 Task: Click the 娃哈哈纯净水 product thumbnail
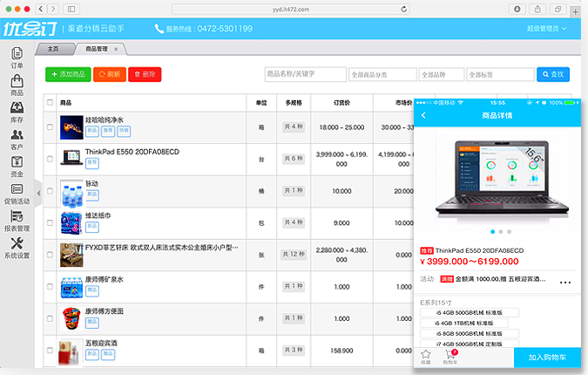(x=71, y=127)
